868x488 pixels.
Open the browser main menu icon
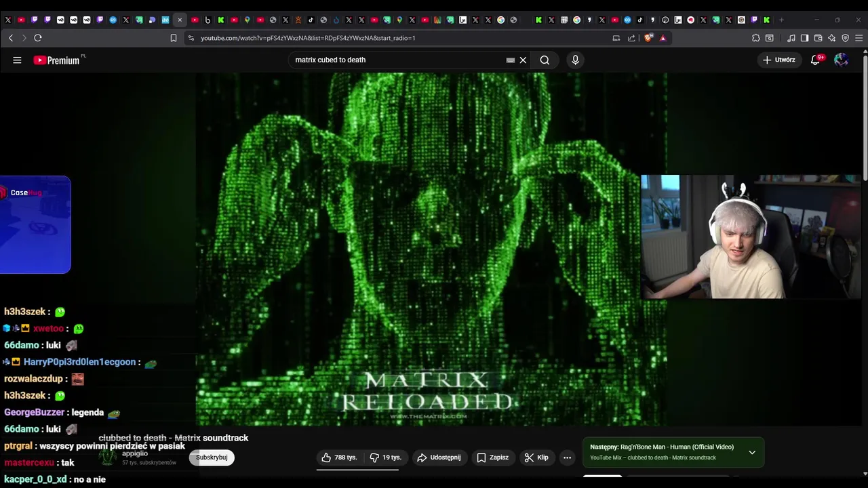(x=859, y=38)
